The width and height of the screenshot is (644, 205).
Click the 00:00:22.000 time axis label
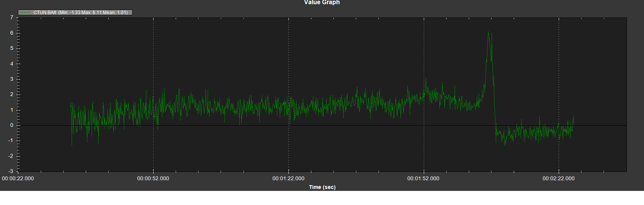pyautogui.click(x=18, y=178)
